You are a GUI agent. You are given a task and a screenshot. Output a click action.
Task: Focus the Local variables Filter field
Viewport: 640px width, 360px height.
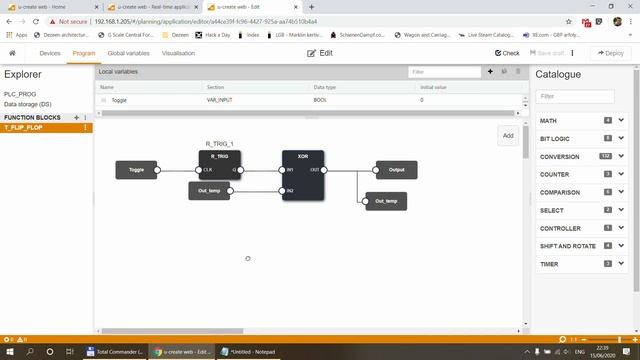point(444,72)
